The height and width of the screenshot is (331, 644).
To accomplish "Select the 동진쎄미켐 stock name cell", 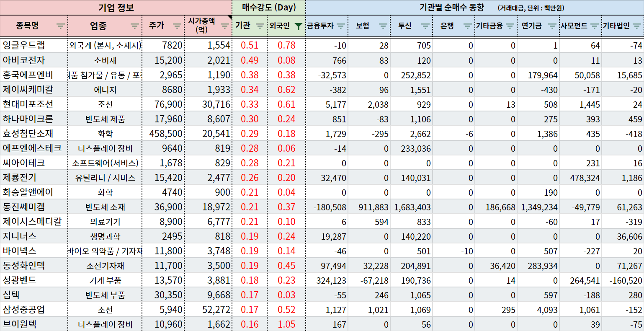I will click(x=34, y=207).
